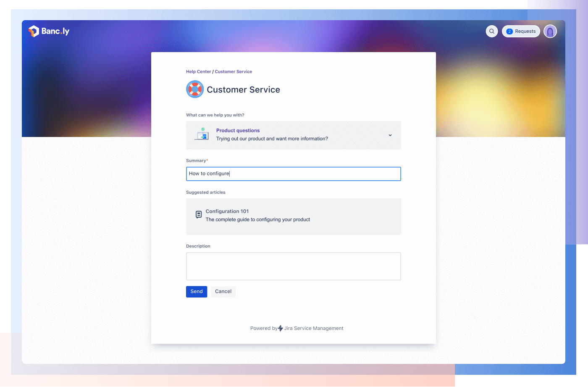
Task: Click the Jira Service Management lightning logo
Action: [281, 328]
